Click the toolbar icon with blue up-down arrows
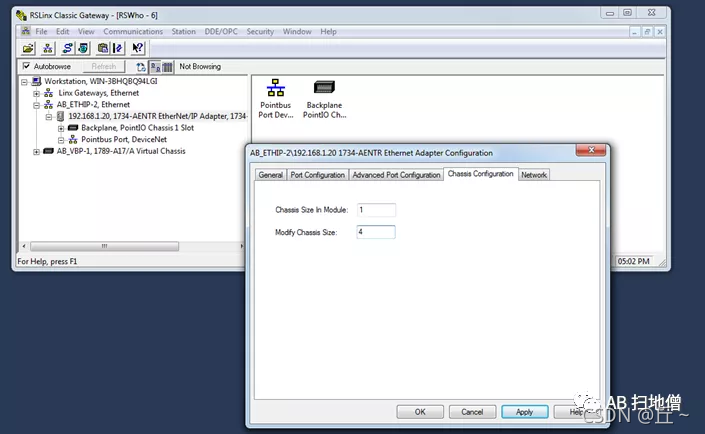This screenshot has height=434, width=705. pos(118,48)
